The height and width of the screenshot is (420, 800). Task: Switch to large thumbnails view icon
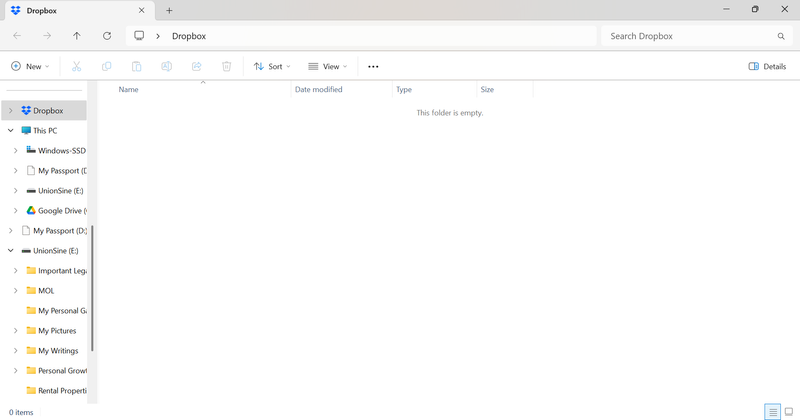point(789,412)
